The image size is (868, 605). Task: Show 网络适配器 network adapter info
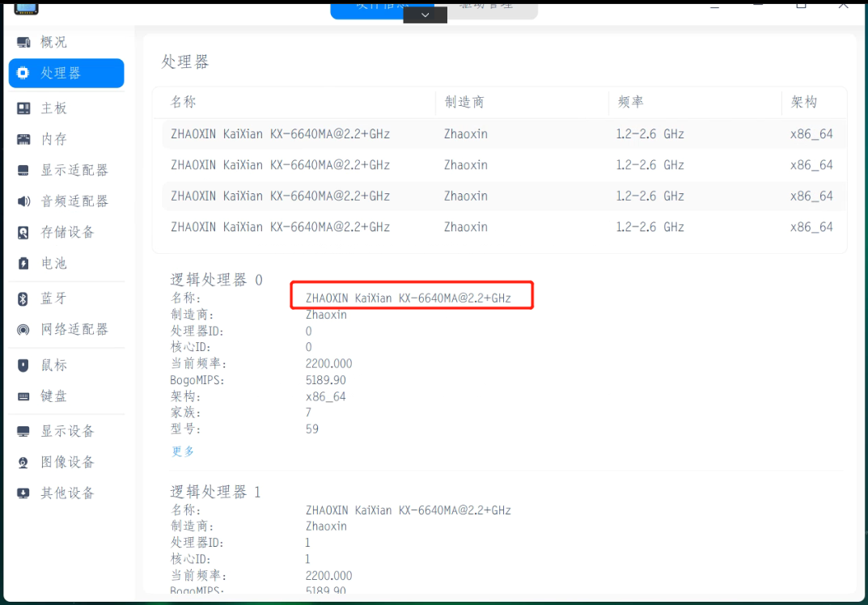[66, 329]
